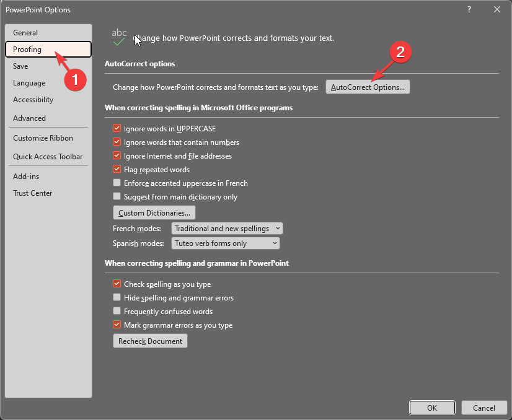Open the French modes dropdown
This screenshot has height=420, width=512.
tap(227, 229)
